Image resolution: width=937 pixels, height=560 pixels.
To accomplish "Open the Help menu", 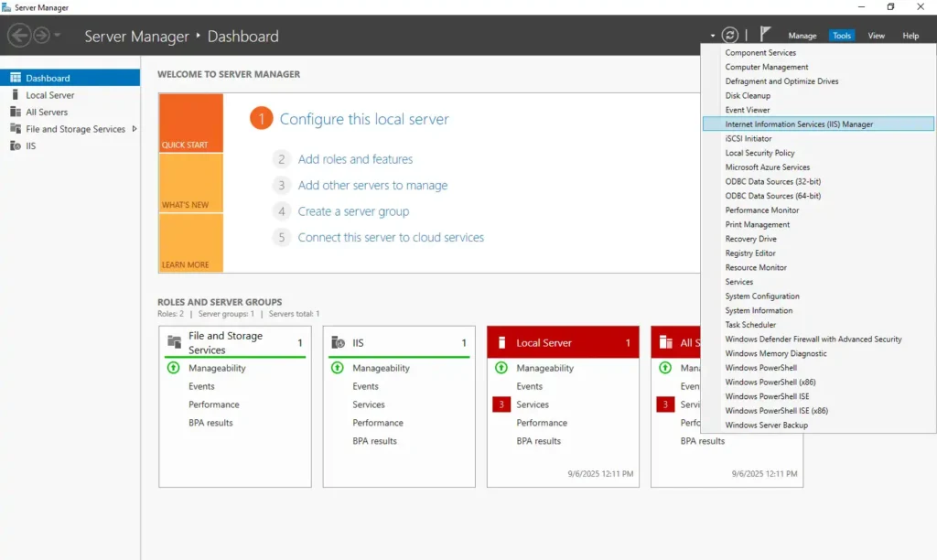I will point(910,36).
